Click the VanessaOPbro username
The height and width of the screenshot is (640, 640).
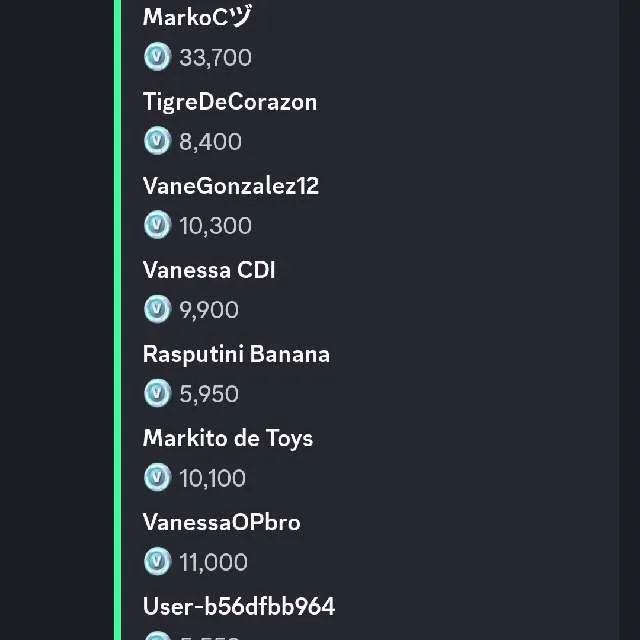point(221,522)
